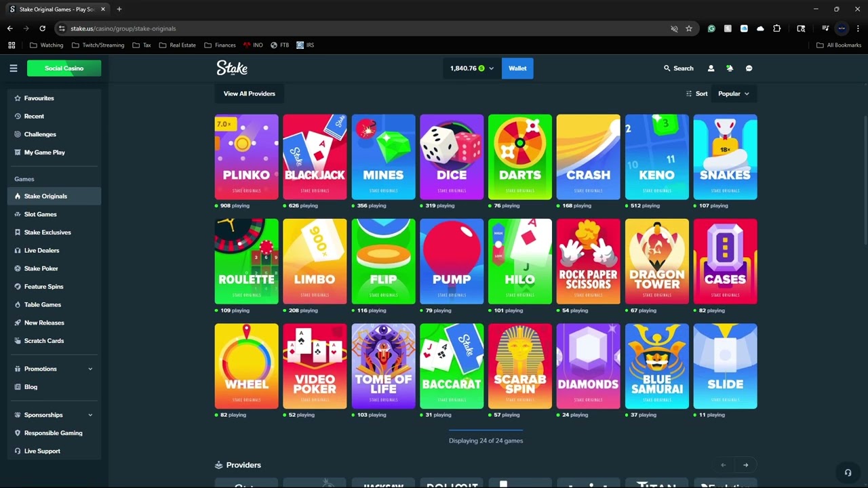This screenshot has width=868, height=488.
Task: Open the Blackjack game card
Action: 315,157
